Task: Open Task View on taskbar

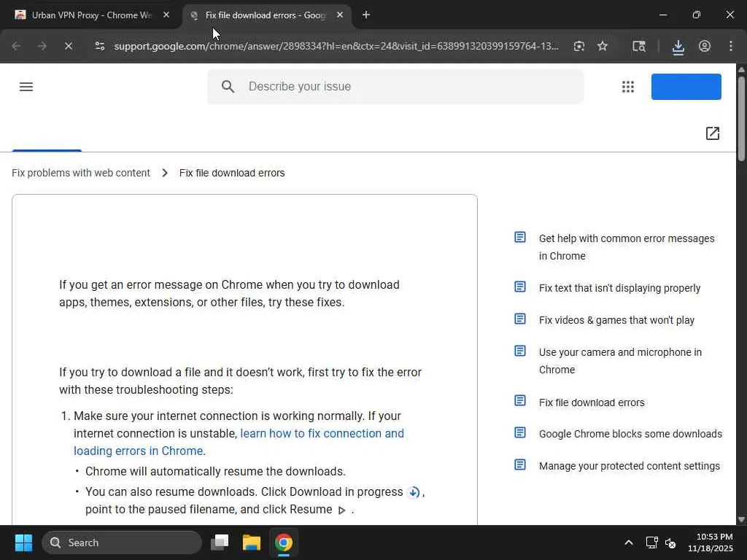Action: point(220,542)
